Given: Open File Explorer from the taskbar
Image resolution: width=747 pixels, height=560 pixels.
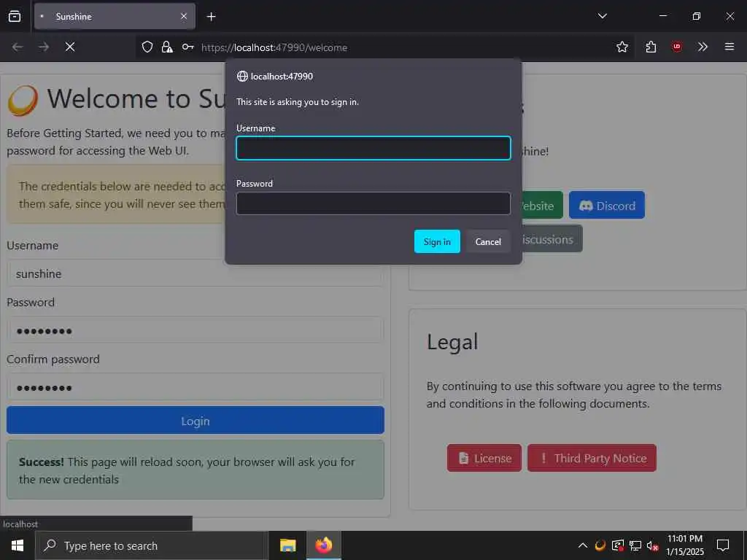Looking at the screenshot, I should 287,545.
